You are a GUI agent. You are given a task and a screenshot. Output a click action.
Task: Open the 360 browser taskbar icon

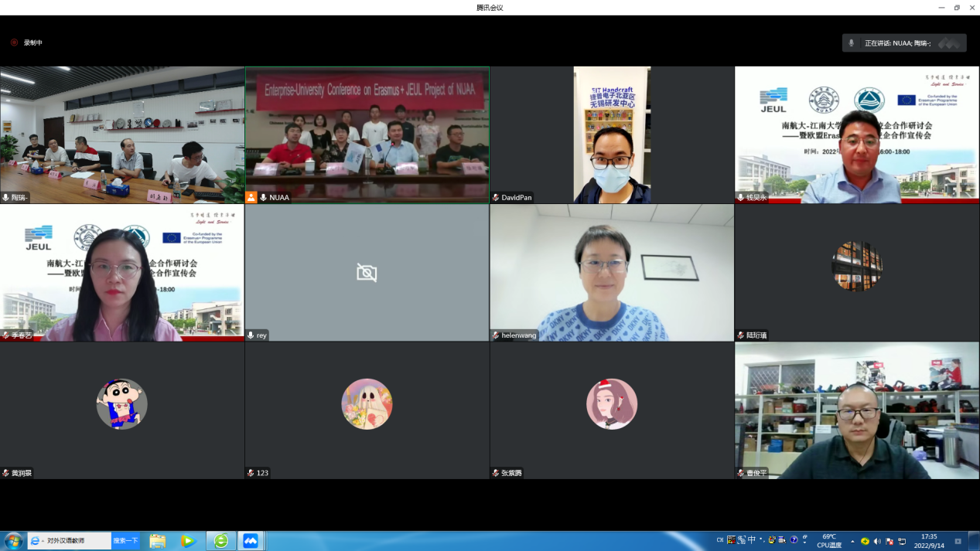point(221,541)
